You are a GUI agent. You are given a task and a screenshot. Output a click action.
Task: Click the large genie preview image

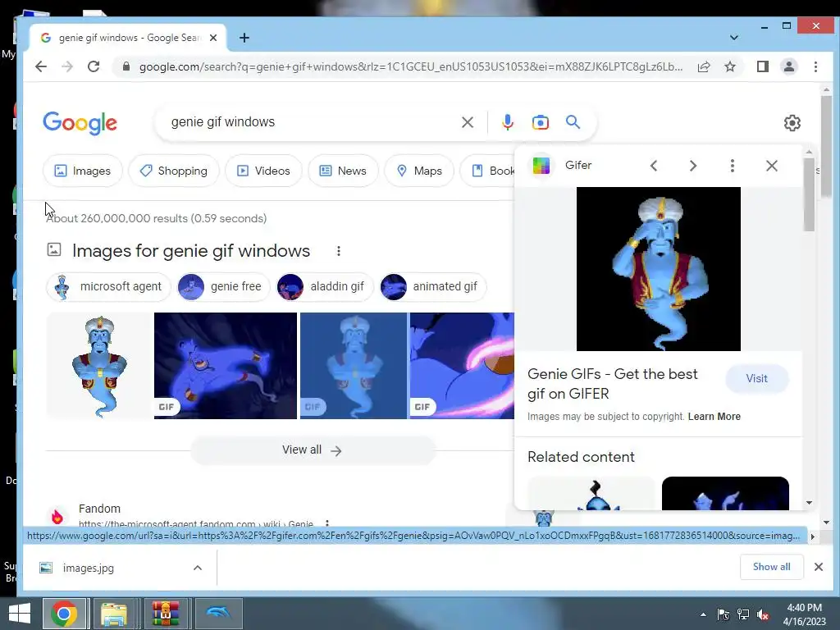[659, 269]
